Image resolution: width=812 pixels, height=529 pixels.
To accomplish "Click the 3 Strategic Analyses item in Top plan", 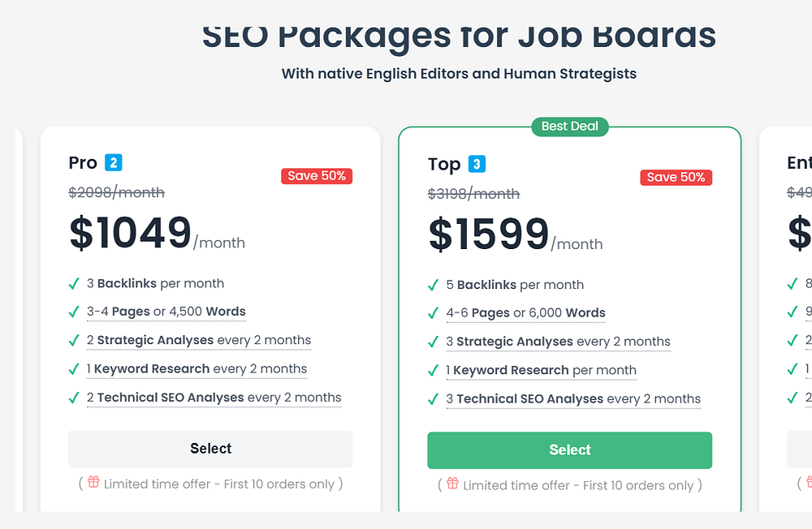I will (x=559, y=342).
